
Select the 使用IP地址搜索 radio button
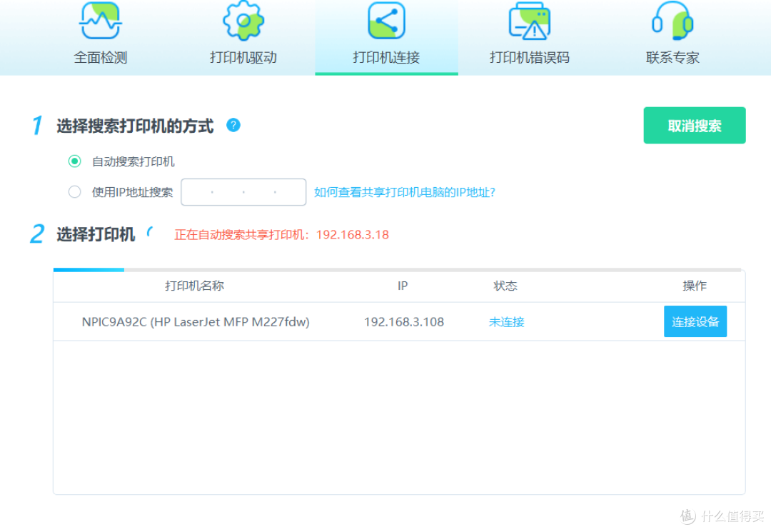click(x=75, y=192)
